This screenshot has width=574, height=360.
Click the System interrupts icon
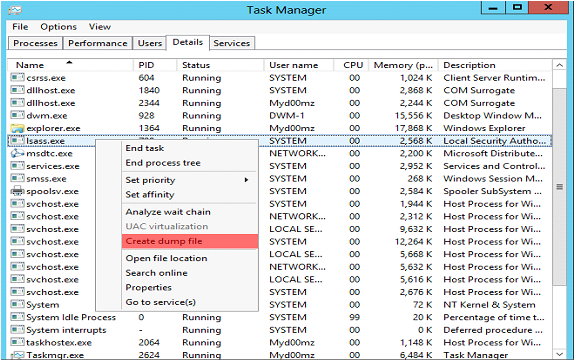point(17,330)
